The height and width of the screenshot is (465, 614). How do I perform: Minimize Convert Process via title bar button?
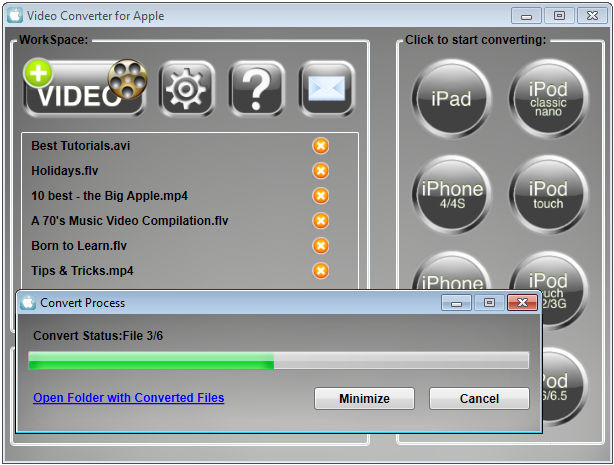click(456, 302)
